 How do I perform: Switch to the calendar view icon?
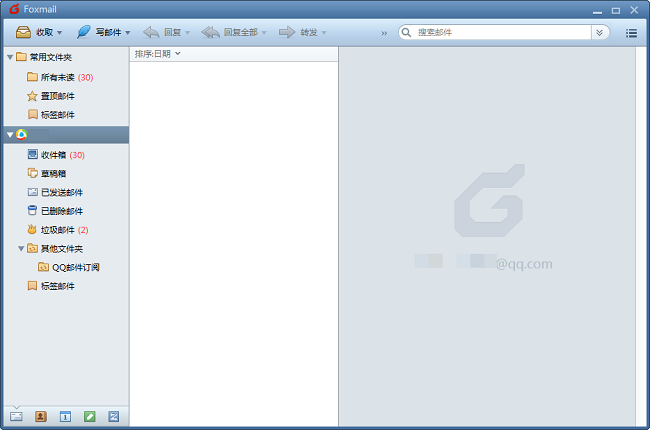pos(65,417)
